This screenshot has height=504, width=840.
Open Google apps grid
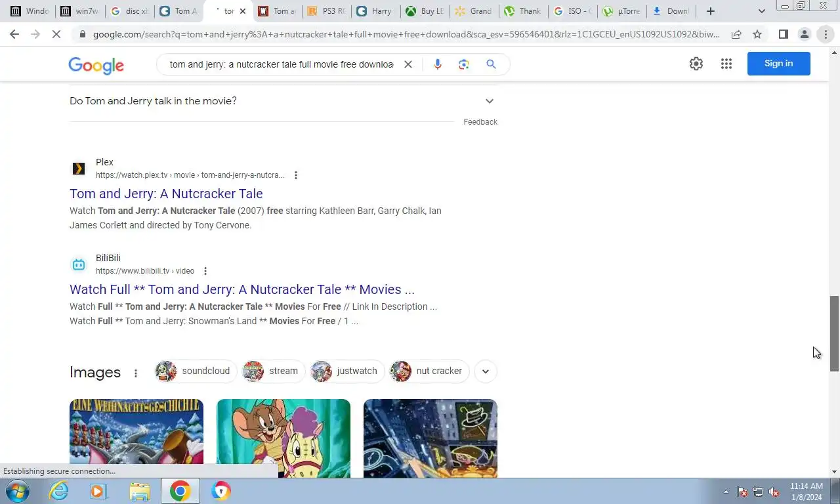pos(726,64)
